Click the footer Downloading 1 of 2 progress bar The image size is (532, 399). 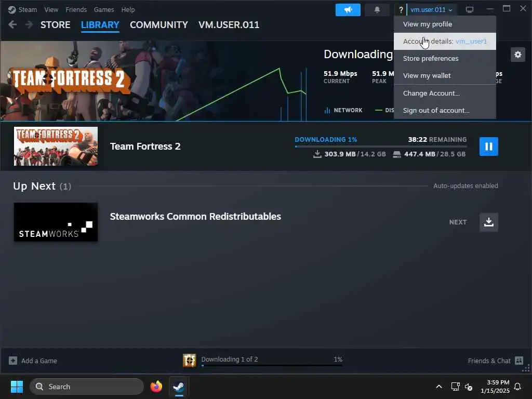[272, 365]
